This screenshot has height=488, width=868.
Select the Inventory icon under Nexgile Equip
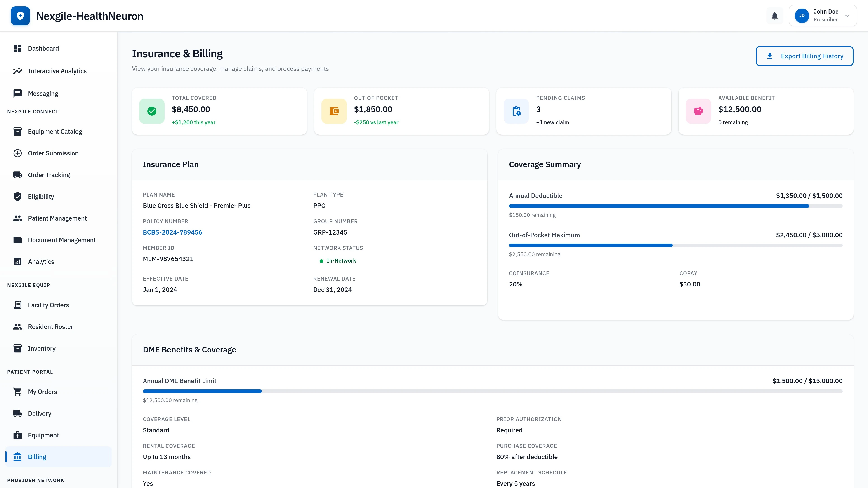[x=18, y=348]
